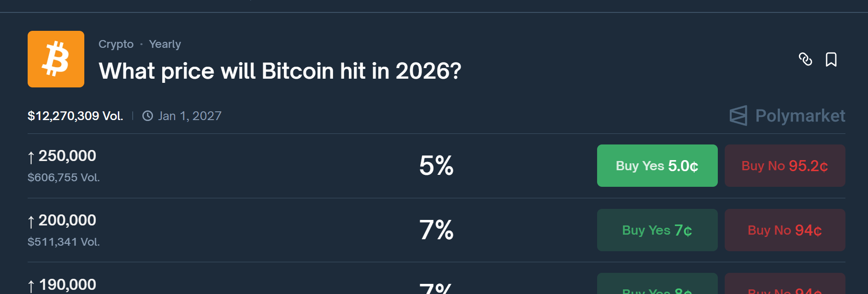Buy Yes at 7¢ for 200,000

(x=657, y=230)
